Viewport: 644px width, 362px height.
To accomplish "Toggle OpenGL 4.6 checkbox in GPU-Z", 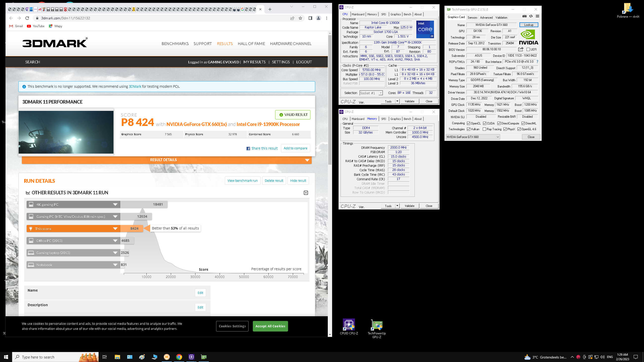I will click(x=519, y=129).
